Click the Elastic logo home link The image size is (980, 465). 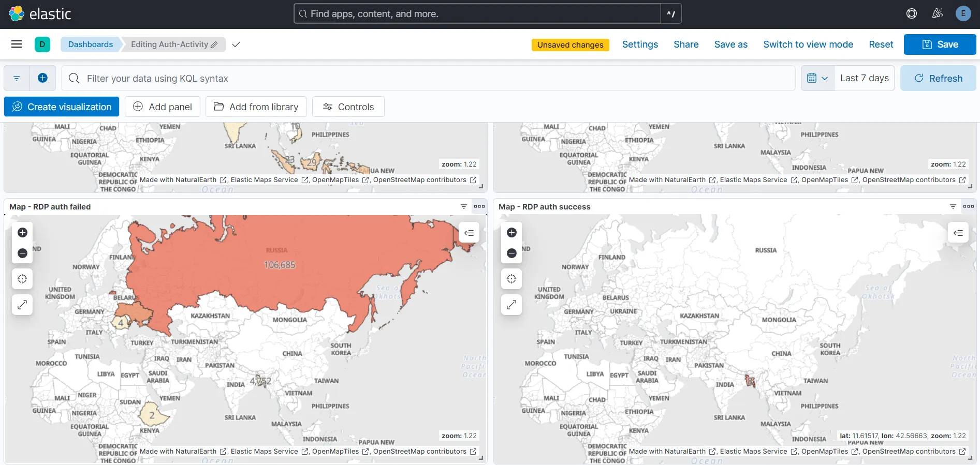(x=40, y=14)
